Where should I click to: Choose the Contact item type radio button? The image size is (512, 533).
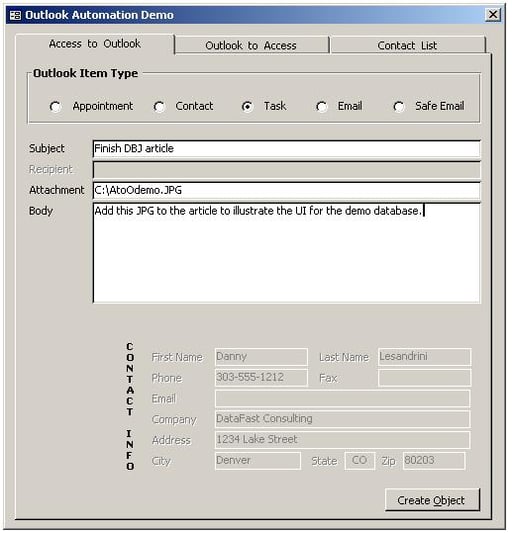click(159, 107)
